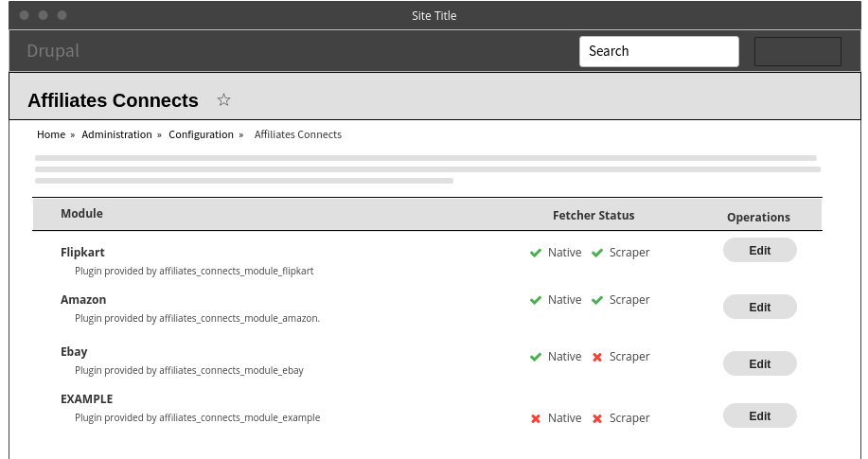Sort by the Module column header
The image size is (868, 459).
(81, 214)
